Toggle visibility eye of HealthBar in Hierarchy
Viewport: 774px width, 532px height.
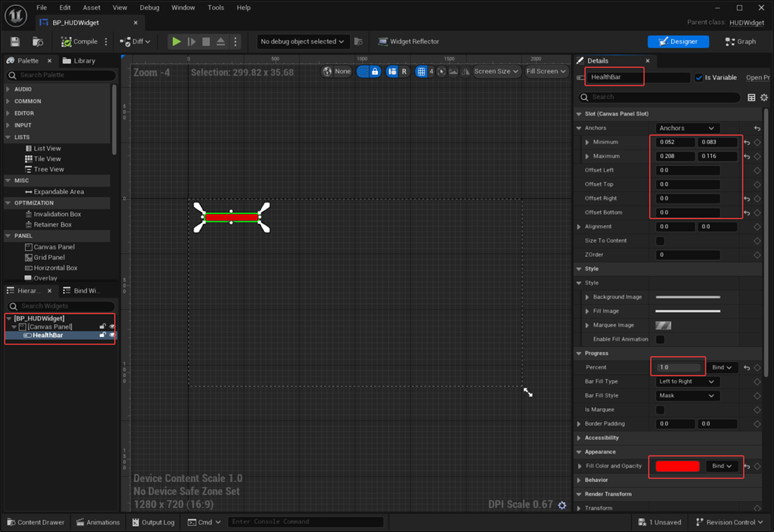click(112, 335)
